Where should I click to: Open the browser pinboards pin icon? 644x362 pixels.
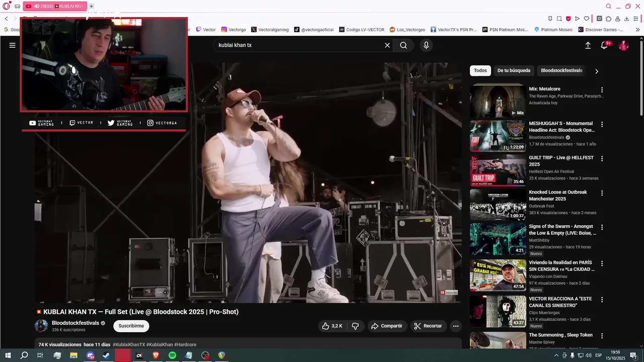(550, 19)
